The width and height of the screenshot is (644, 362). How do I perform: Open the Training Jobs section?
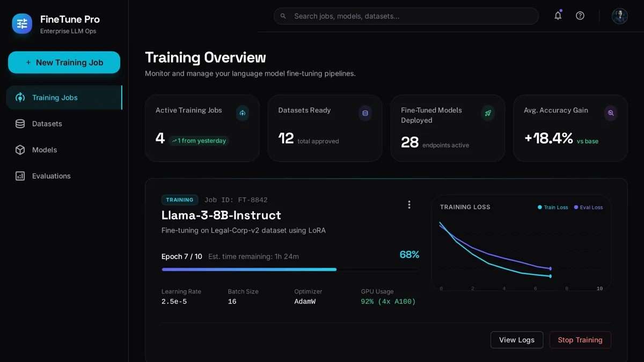point(64,98)
